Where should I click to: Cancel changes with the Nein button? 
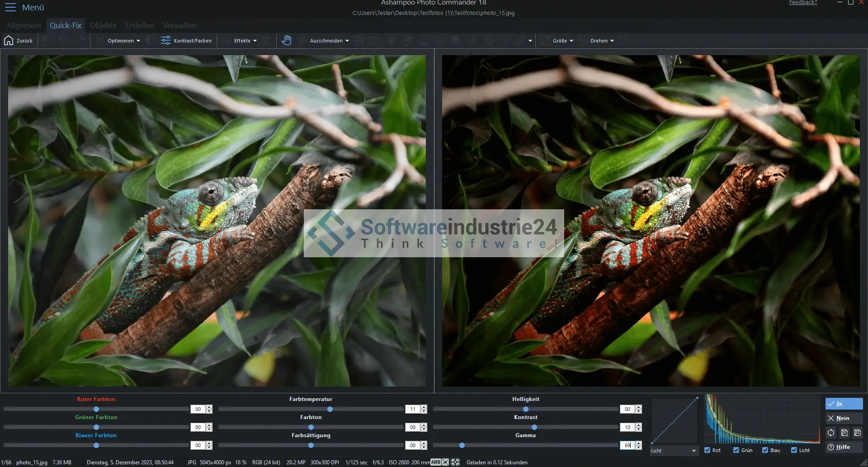tap(844, 418)
